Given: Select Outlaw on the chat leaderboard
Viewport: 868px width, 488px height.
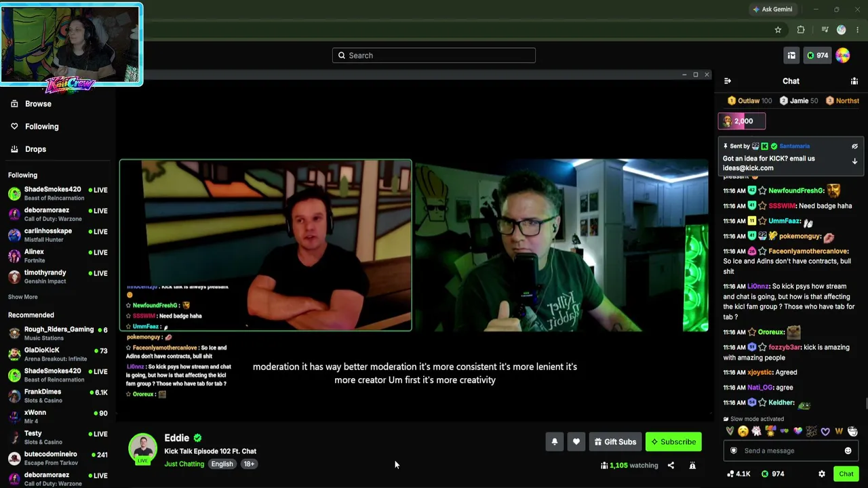Looking at the screenshot, I should point(749,101).
